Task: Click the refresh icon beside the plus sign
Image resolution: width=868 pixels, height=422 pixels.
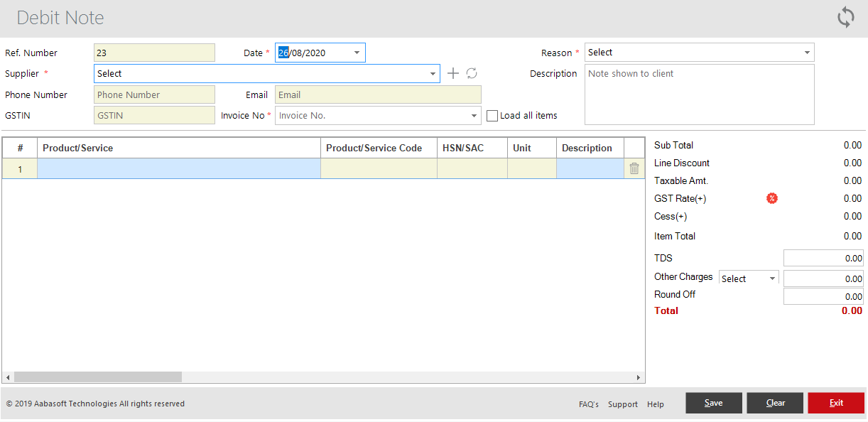Action: coord(471,73)
